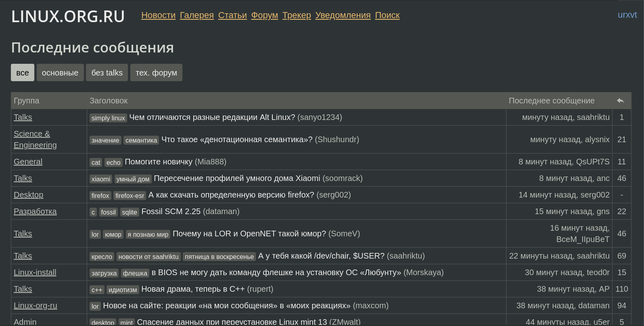This screenshot has width=644, height=326.
Task: Open topic "Помогите новичку"
Action: [x=158, y=162]
